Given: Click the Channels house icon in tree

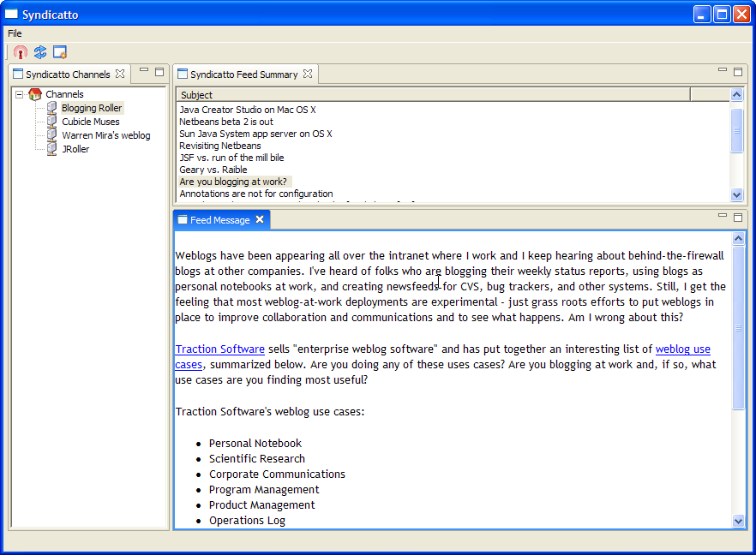Looking at the screenshot, I should (x=35, y=94).
